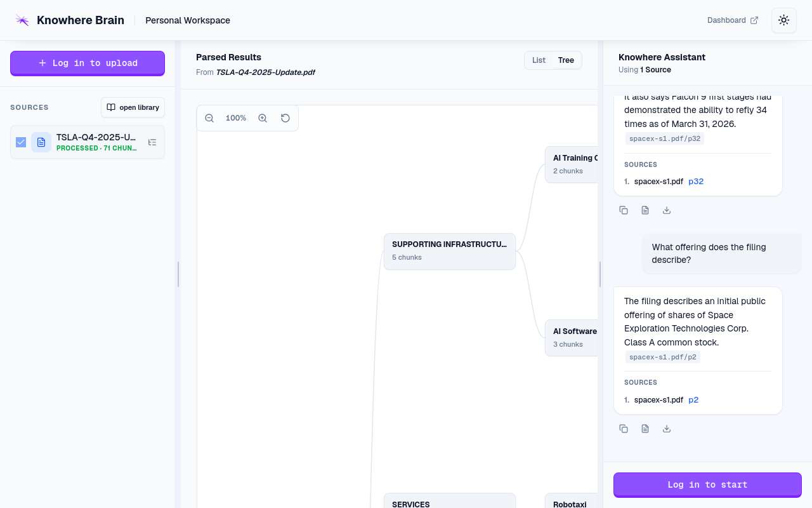Download the initial public offering answer
812x508 pixels.
(x=667, y=429)
